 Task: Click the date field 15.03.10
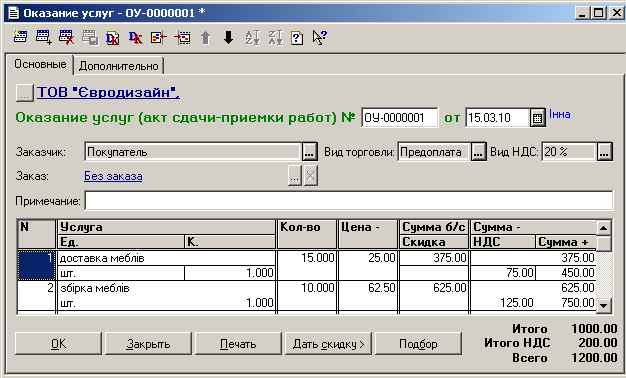(497, 118)
